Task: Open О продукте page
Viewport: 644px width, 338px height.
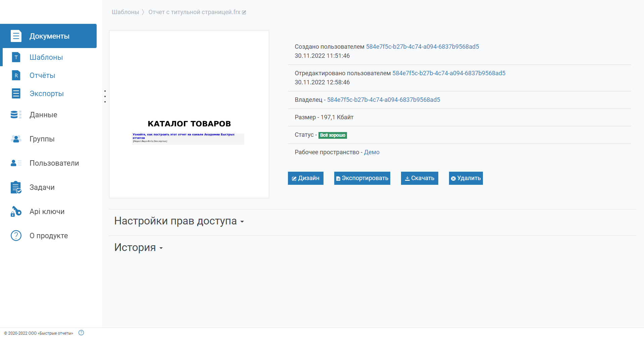Action: 49,236
